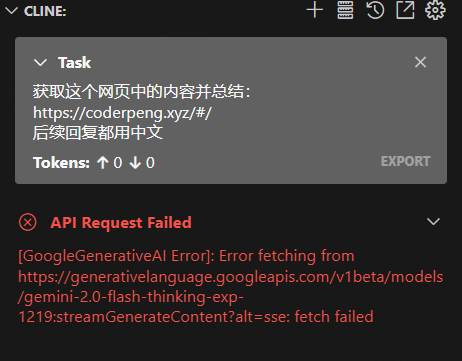Image resolution: width=462 pixels, height=361 pixels.
Task: Collapse the CLINE panel chevron
Action: pos(11,11)
